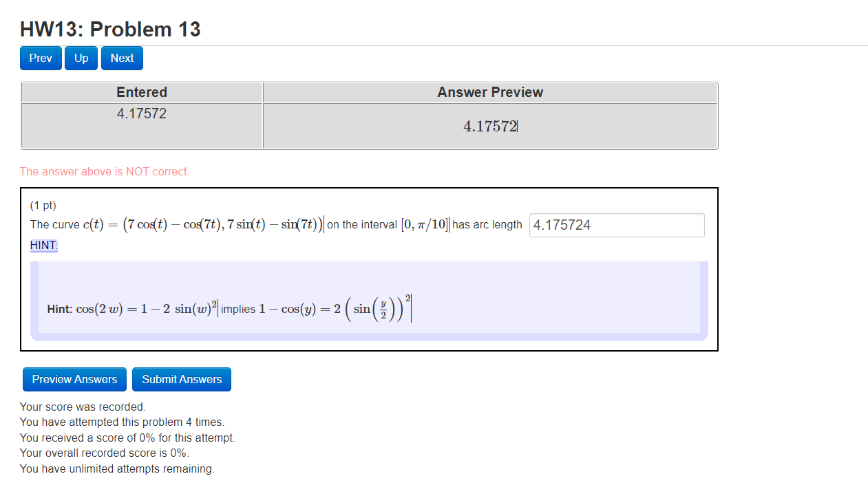Click the Up navigation button
Viewport: 868px width, 485px height.
coord(81,58)
